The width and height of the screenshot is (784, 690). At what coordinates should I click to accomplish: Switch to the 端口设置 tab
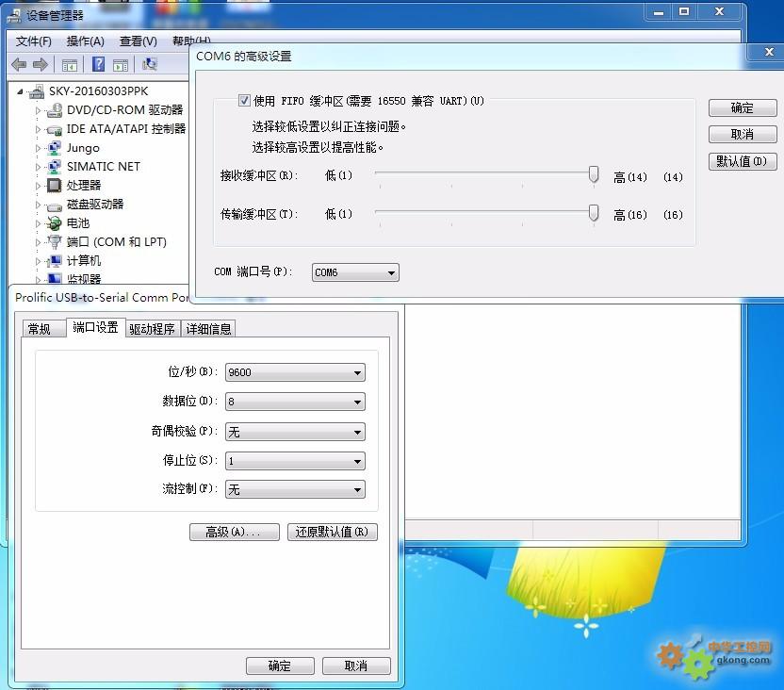click(95, 327)
